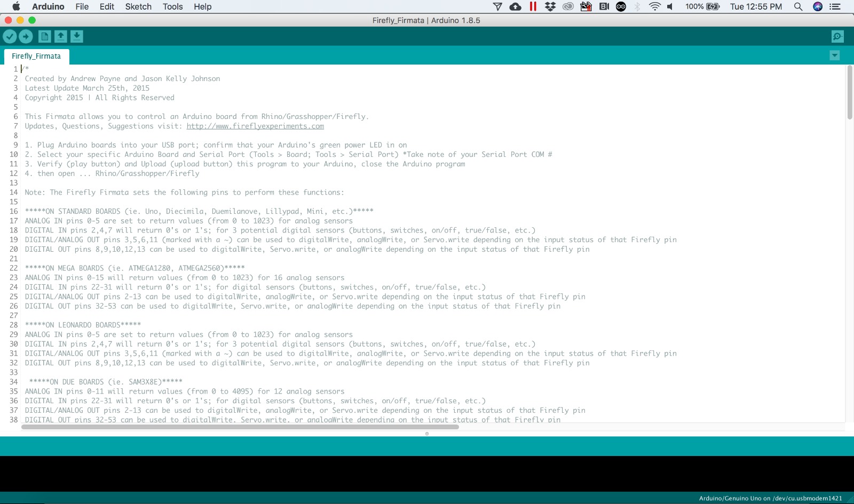Open a sketch using the up-arrow toolbar icon
Image resolution: width=854 pixels, height=504 pixels.
(x=61, y=36)
